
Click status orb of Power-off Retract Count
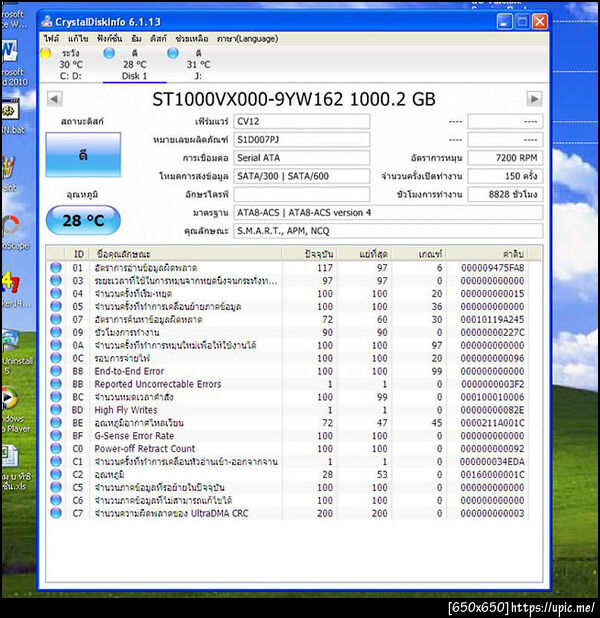click(x=56, y=449)
